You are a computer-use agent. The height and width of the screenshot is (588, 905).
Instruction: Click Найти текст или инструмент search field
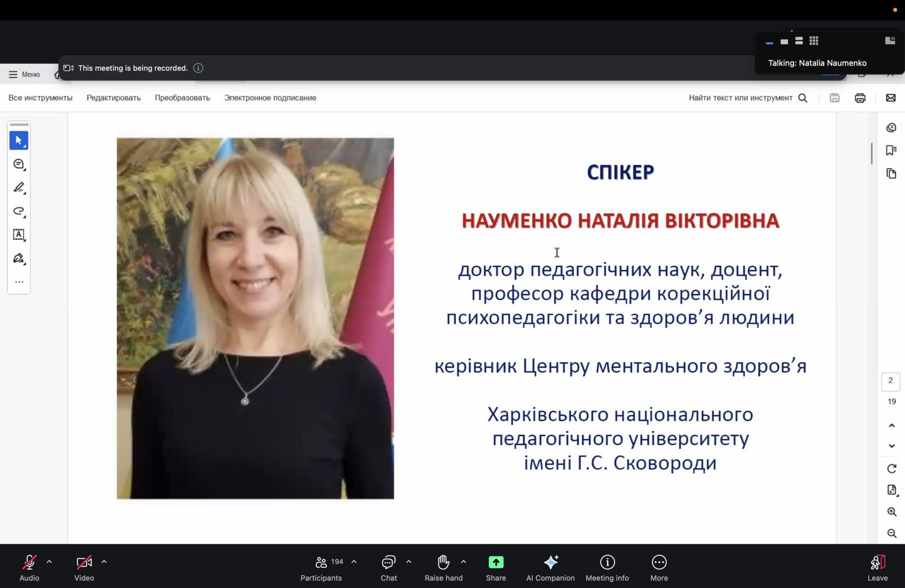click(x=740, y=98)
